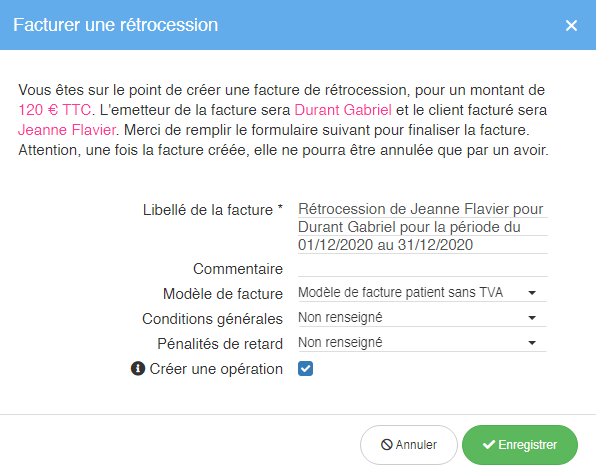
Task: Focus the Commentaire input field
Action: click(423, 269)
